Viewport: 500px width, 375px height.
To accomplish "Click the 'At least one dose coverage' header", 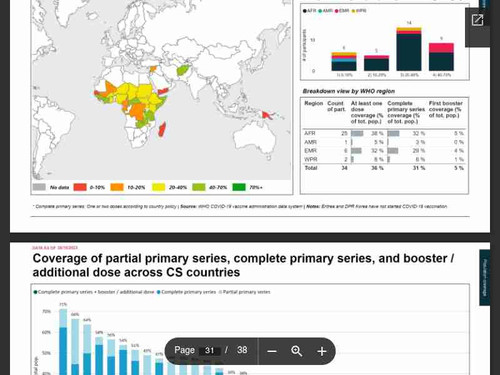I will [366, 112].
